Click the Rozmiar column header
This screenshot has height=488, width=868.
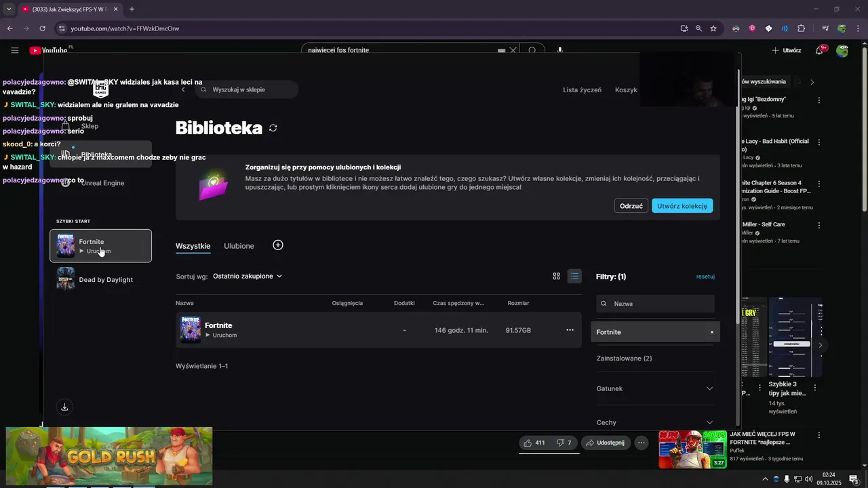tap(518, 303)
